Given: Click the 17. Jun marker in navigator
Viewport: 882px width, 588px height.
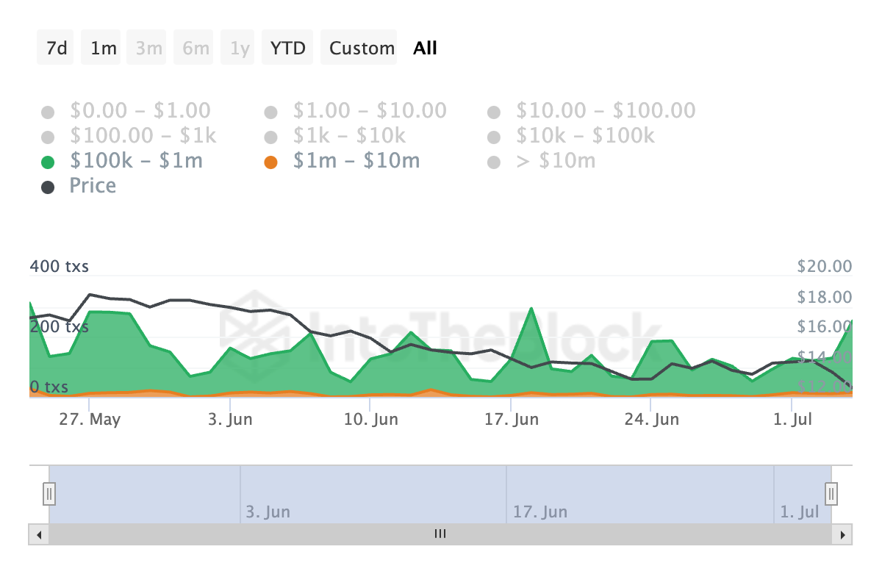Looking at the screenshot, I should click(x=539, y=512).
